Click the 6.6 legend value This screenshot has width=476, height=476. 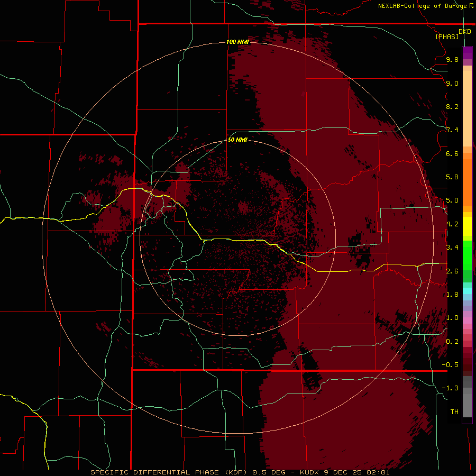tap(452, 153)
